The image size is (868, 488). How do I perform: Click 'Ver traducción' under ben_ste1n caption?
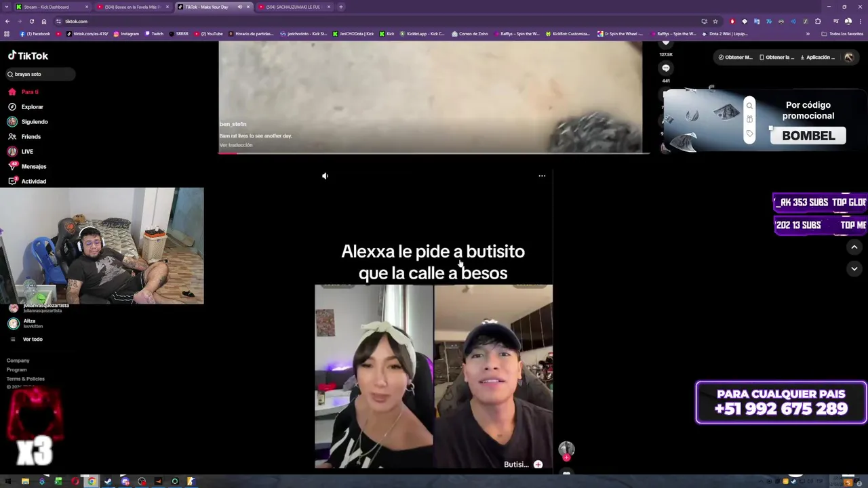point(236,145)
